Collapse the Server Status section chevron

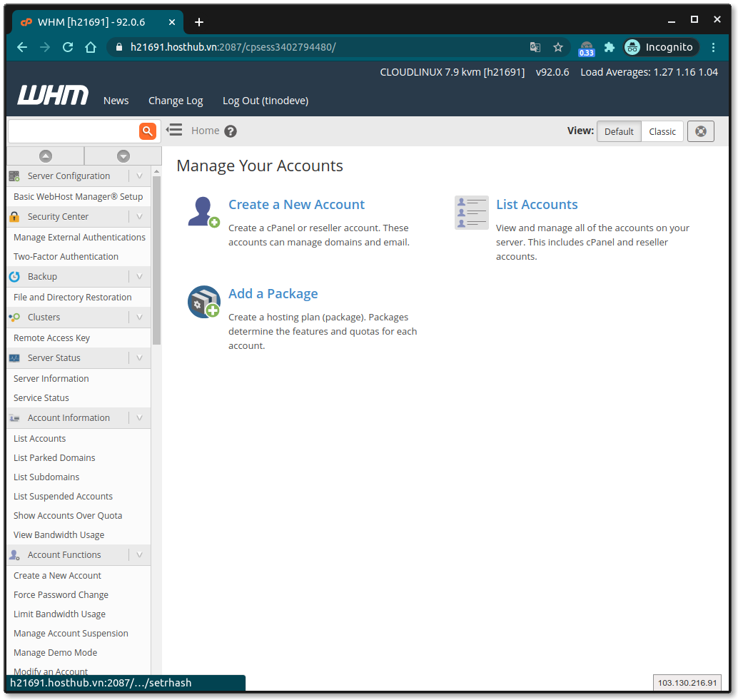pos(139,358)
